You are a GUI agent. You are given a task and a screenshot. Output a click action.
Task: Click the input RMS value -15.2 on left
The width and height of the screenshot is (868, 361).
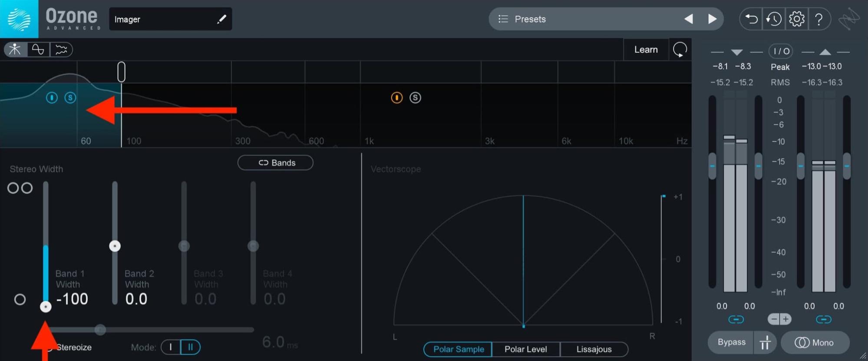[720, 82]
